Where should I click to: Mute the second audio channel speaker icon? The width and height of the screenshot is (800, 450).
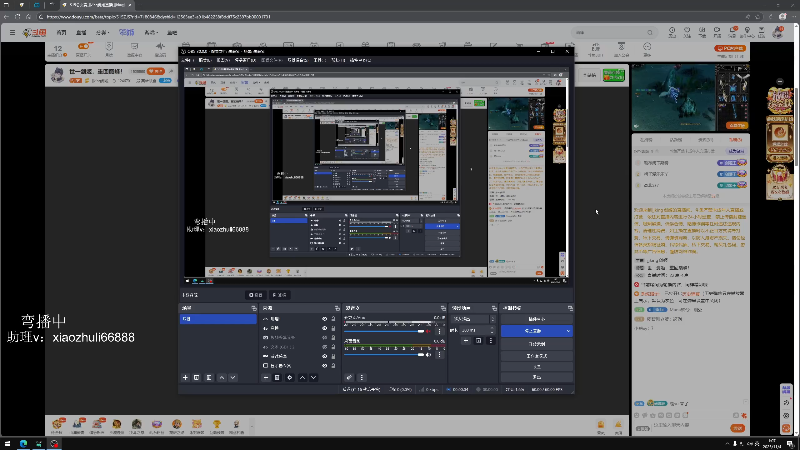428,355
